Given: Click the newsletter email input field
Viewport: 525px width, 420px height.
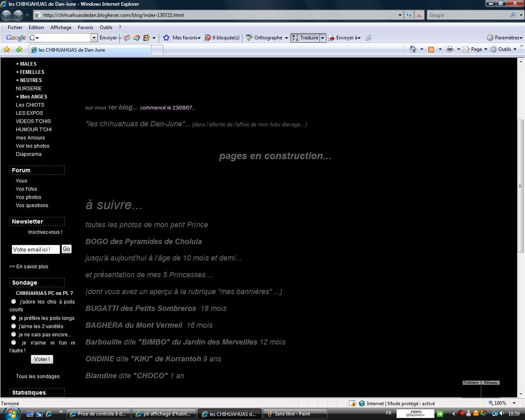Looking at the screenshot, I should point(36,249).
